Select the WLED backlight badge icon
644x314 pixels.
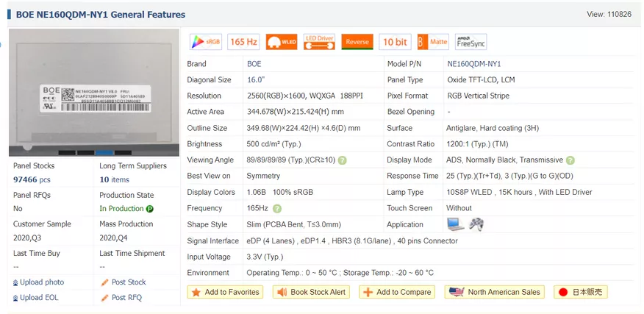point(281,42)
